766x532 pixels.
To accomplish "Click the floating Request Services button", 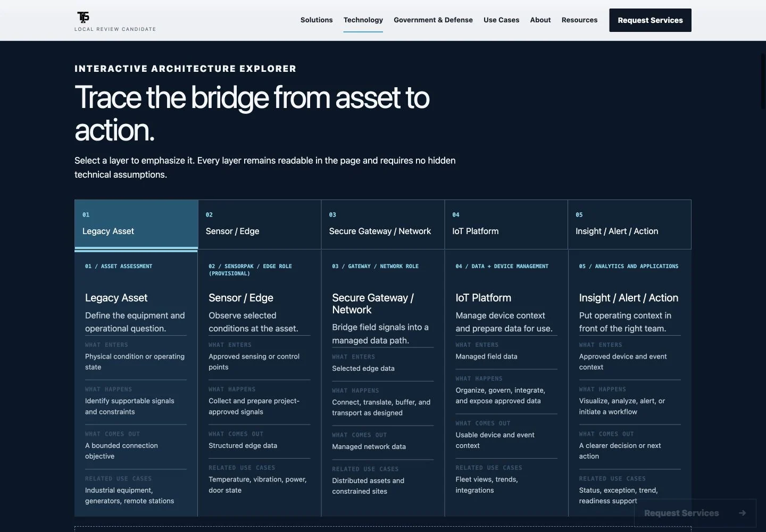I will point(695,513).
